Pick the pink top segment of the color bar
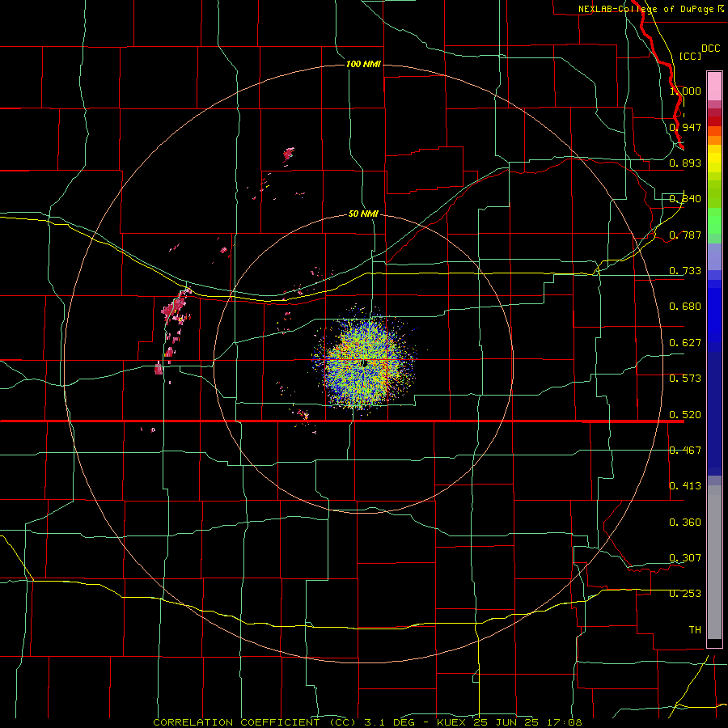Viewport: 728px width, 728px height. (x=714, y=87)
